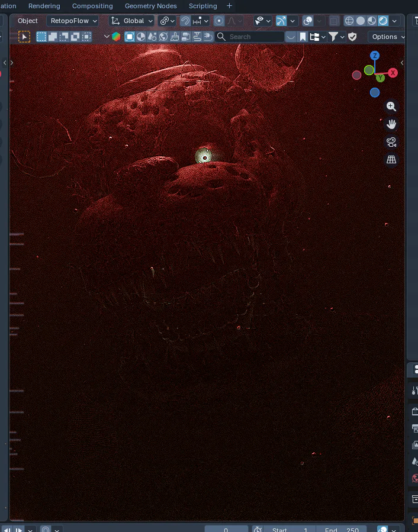The width and height of the screenshot is (418, 532).
Task: Toggle show overlays button
Action: pyautogui.click(x=308, y=21)
